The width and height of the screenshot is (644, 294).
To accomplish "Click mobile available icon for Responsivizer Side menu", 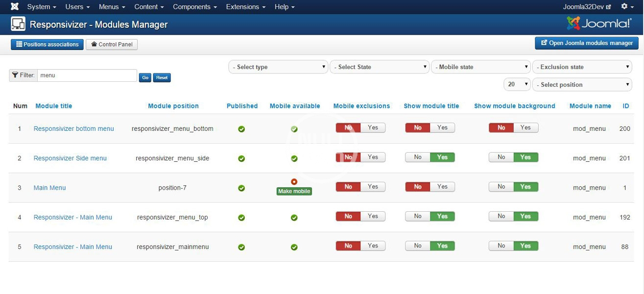I will (294, 159).
